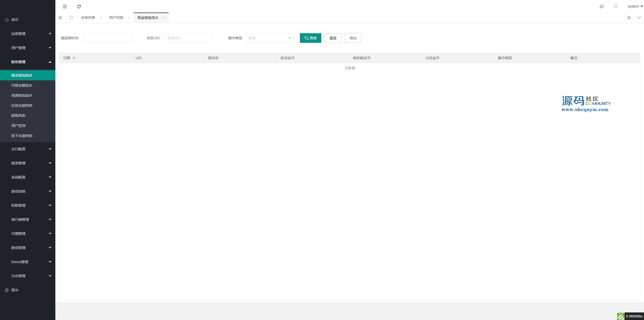Close the 用户列表 tab
Viewport: 644px width, 320px height.
pos(129,18)
